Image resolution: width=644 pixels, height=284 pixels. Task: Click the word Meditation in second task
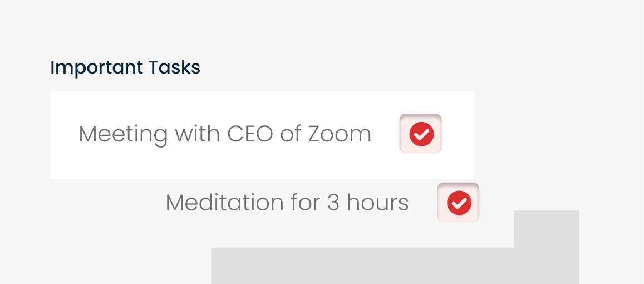(x=225, y=203)
